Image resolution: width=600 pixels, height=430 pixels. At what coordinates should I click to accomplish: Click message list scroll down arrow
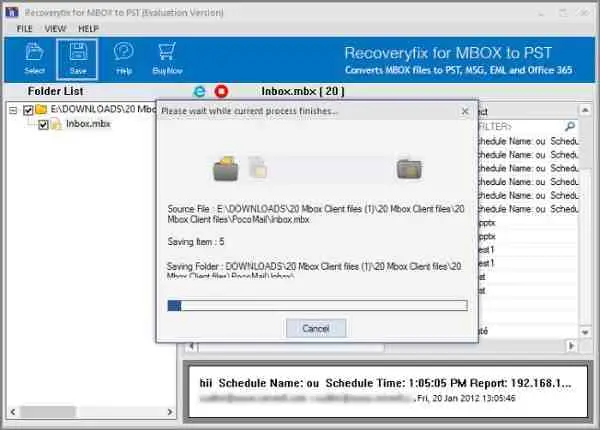pos(585,332)
